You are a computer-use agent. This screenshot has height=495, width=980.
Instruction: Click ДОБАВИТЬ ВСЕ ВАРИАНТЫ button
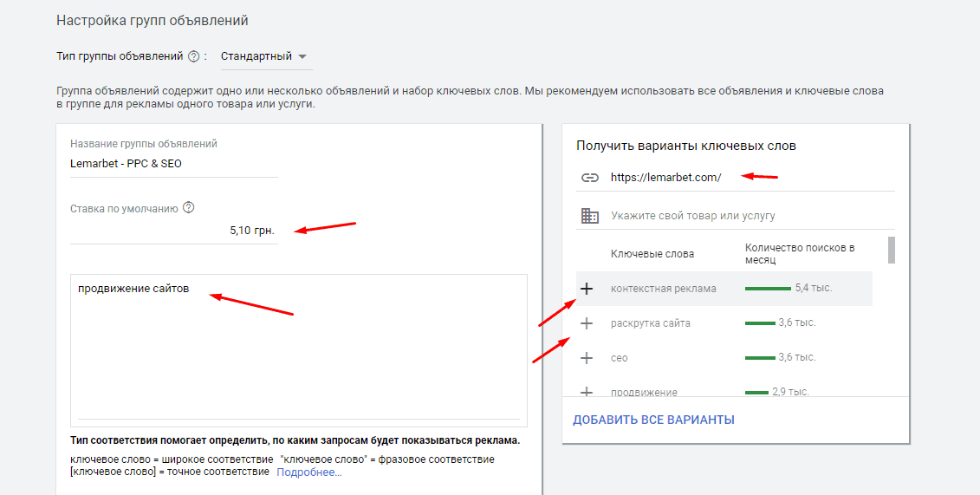pyautogui.click(x=653, y=420)
